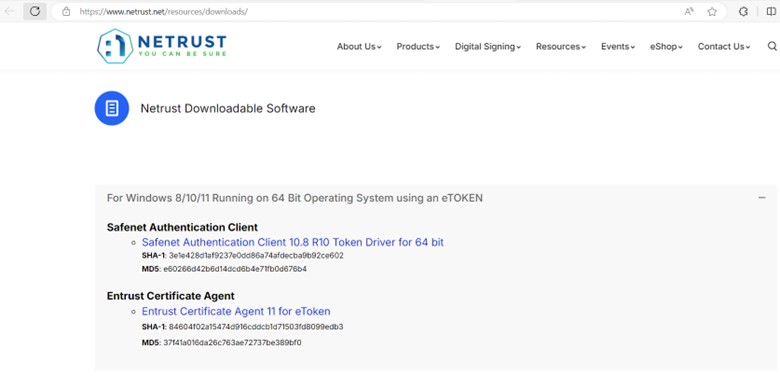Open the eShop menu
This screenshot has height=377, width=780.
[666, 47]
